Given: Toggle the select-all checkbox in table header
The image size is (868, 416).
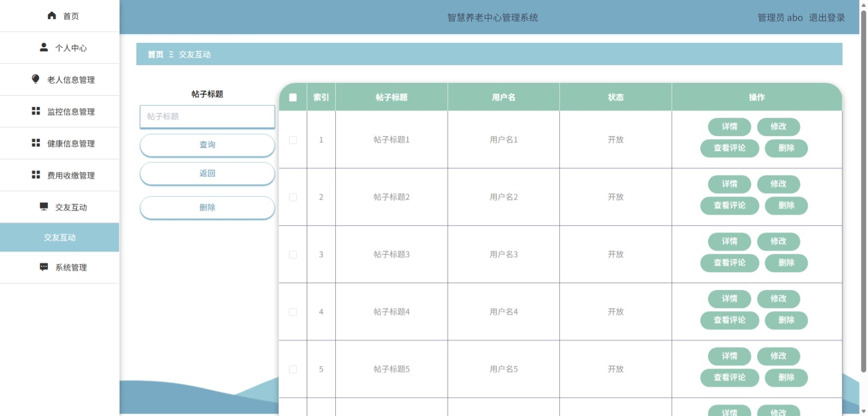Looking at the screenshot, I should coord(293,97).
